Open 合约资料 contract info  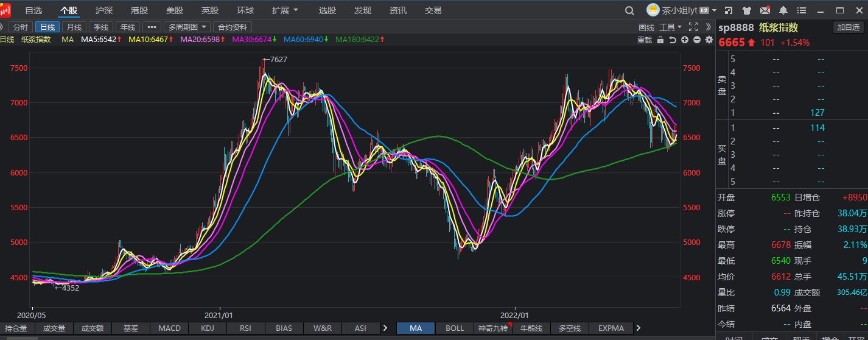point(233,27)
